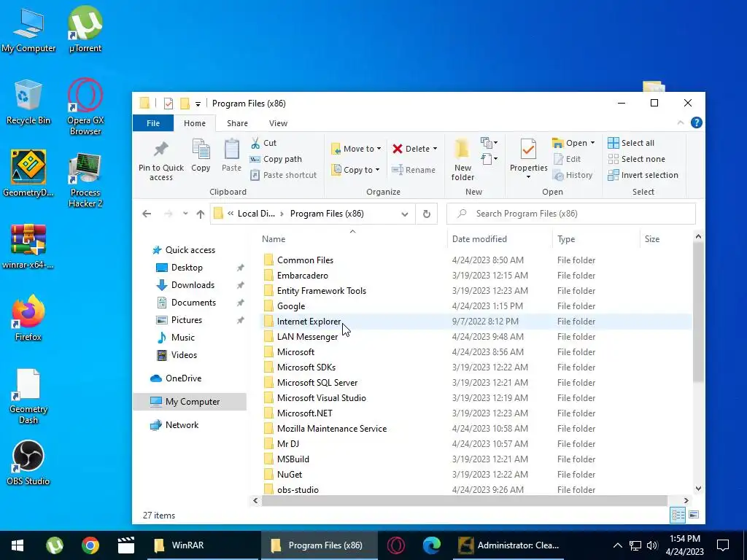This screenshot has width=747, height=560.
Task: Open the taskbar clock showing 1:54 PM
Action: 686,545
